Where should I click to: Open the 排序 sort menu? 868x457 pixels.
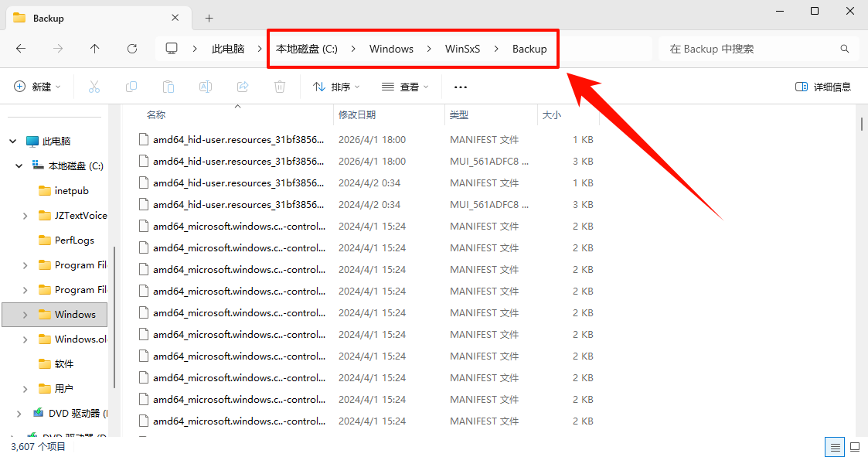pyautogui.click(x=335, y=87)
